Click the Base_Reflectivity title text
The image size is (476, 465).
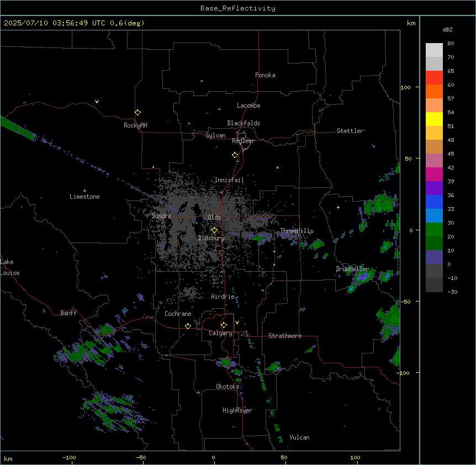click(x=238, y=8)
